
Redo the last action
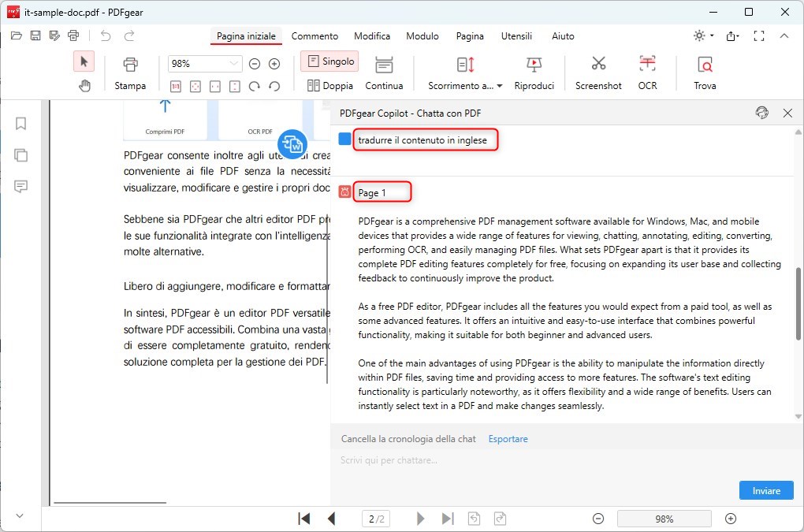pos(129,35)
